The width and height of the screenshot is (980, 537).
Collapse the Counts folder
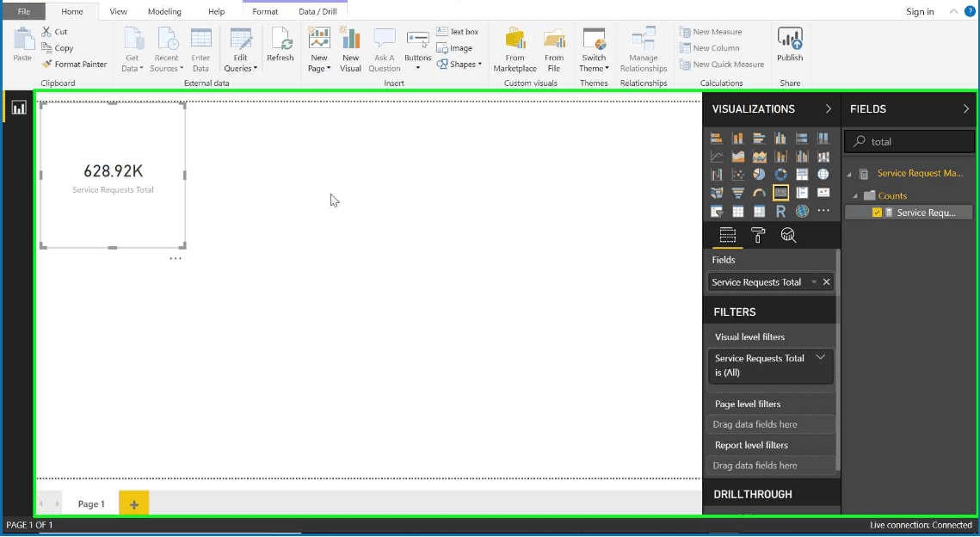(x=855, y=196)
